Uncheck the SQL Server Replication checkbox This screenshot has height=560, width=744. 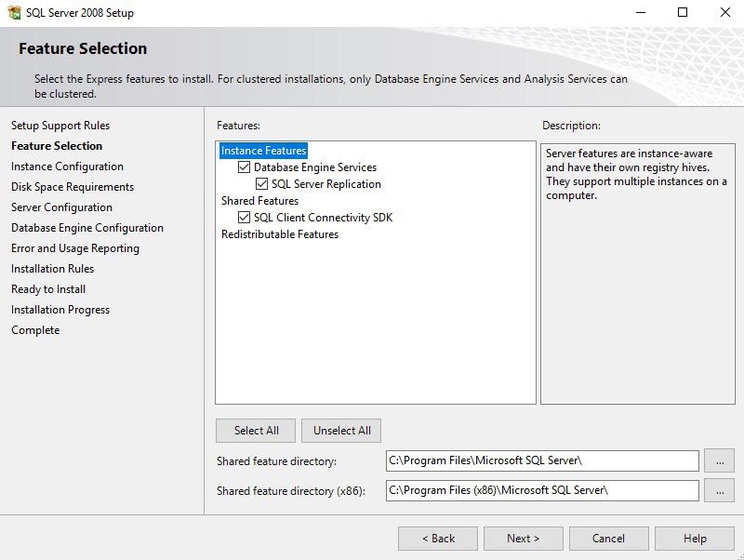[261, 183]
